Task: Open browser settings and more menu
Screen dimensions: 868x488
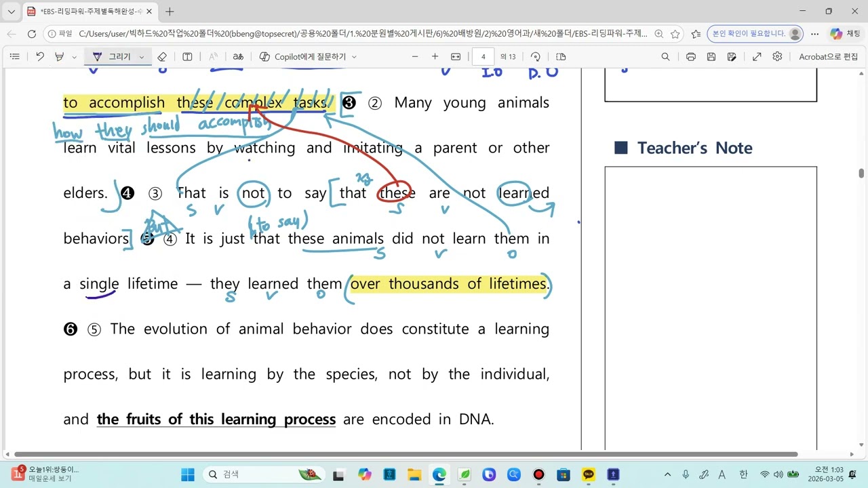Action: pyautogui.click(x=814, y=34)
